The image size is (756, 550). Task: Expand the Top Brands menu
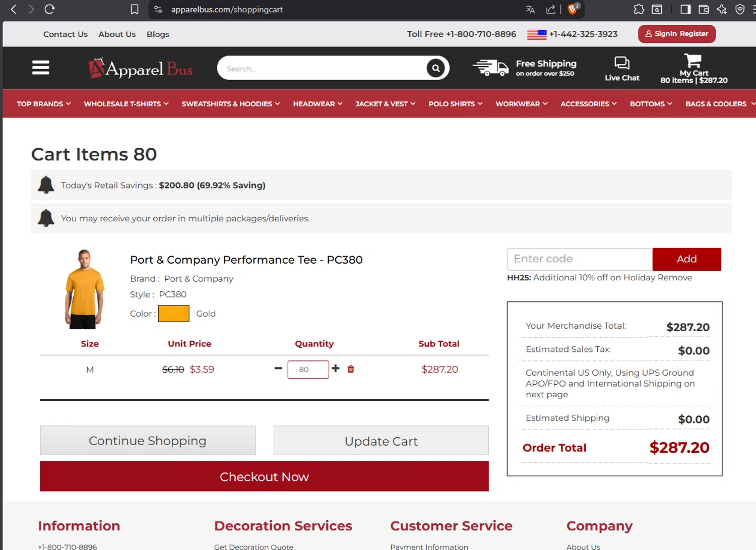[44, 104]
